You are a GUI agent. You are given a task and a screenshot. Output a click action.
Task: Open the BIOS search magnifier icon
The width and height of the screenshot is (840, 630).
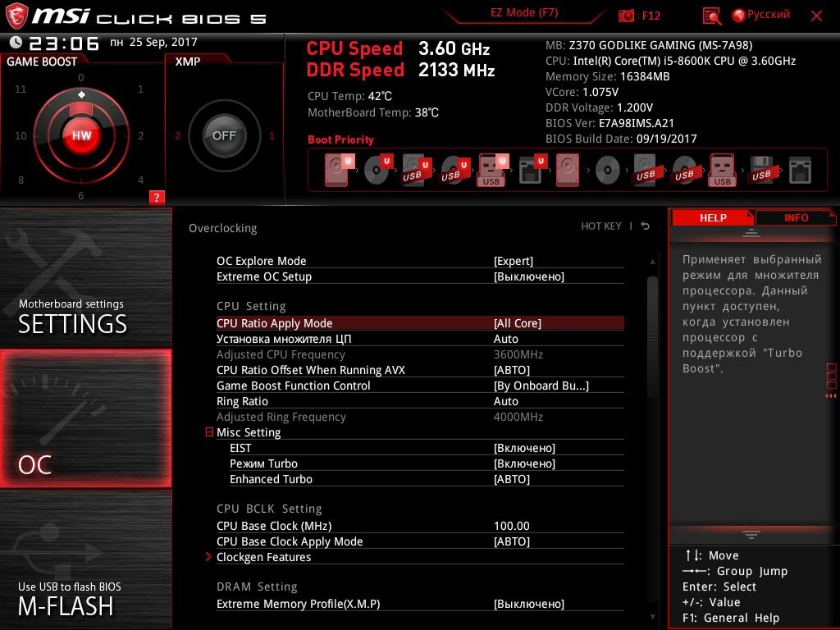point(711,16)
